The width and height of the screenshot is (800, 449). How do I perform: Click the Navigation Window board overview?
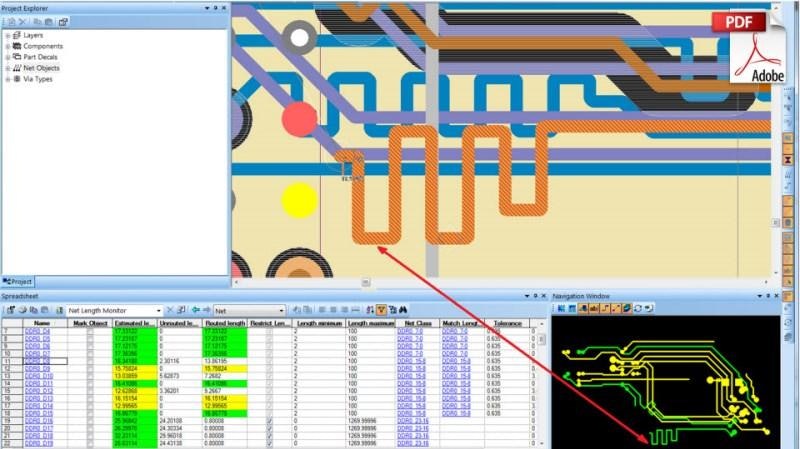(666, 383)
